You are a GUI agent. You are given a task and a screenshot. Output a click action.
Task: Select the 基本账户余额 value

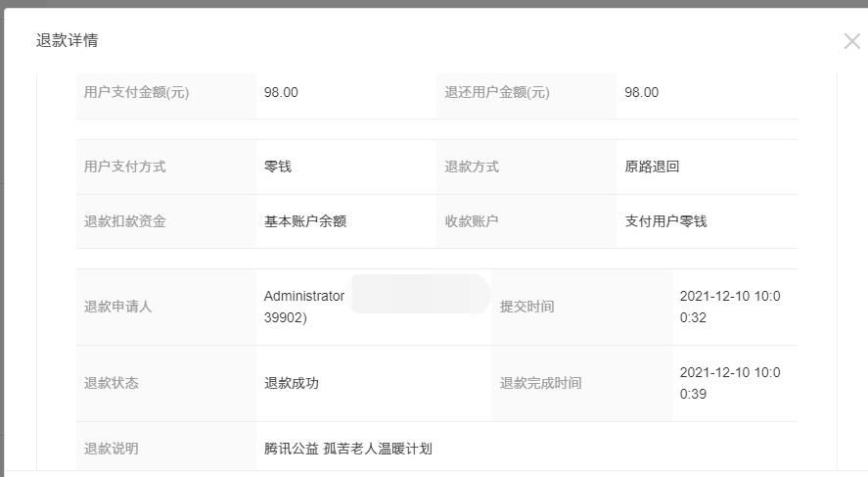[x=305, y=221]
